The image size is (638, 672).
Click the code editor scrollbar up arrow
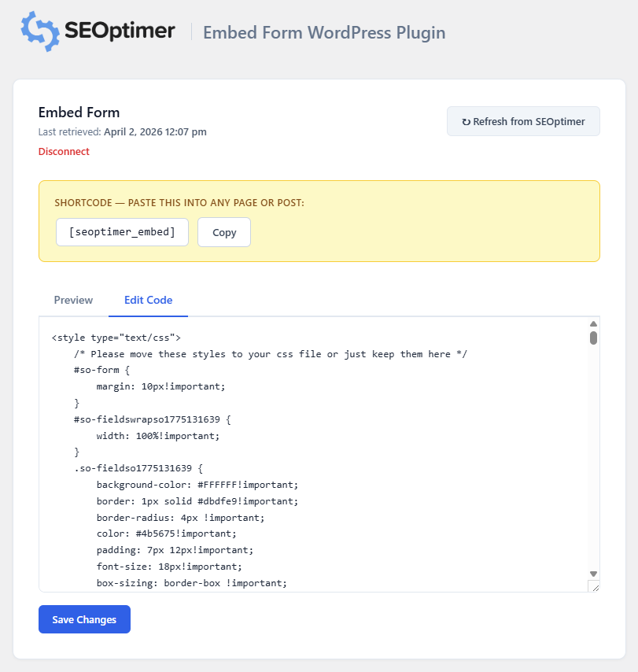coord(594,323)
